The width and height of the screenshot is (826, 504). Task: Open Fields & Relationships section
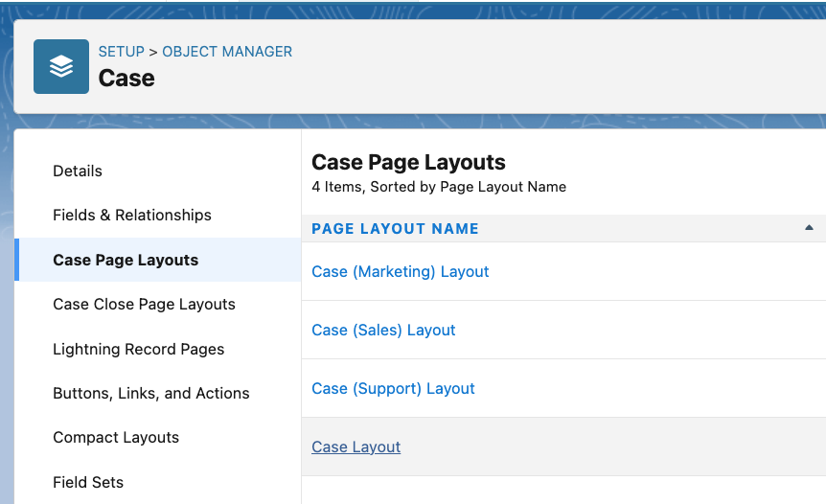coord(132,215)
